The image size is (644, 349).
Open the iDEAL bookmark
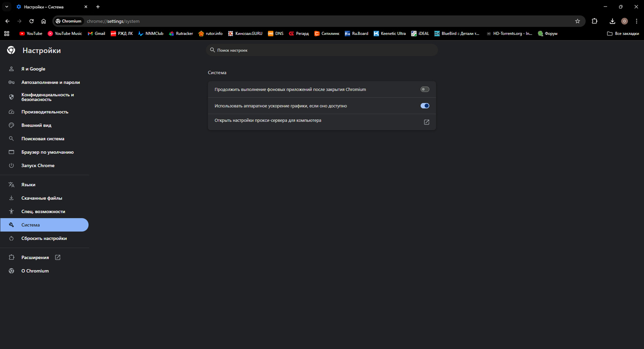420,34
